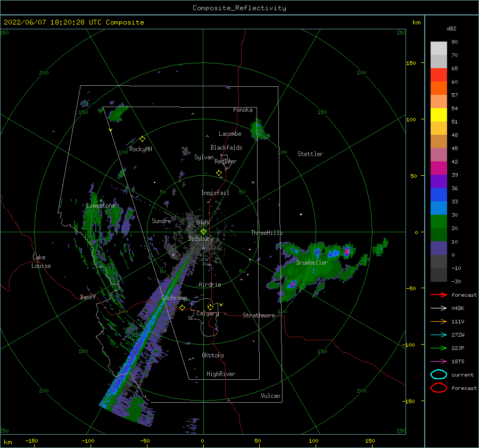Screen dimensions: 479x448
Task: Click the 54 dBZ yellow color swatch
Action: pos(439,115)
